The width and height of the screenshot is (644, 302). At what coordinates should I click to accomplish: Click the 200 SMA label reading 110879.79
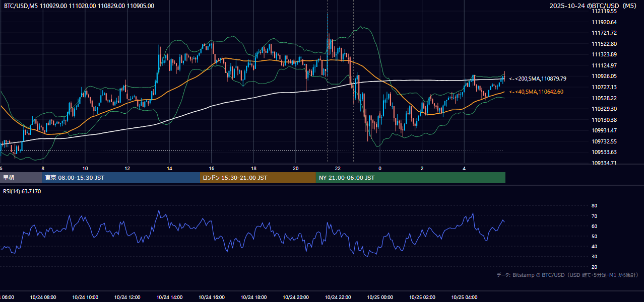[x=538, y=79]
